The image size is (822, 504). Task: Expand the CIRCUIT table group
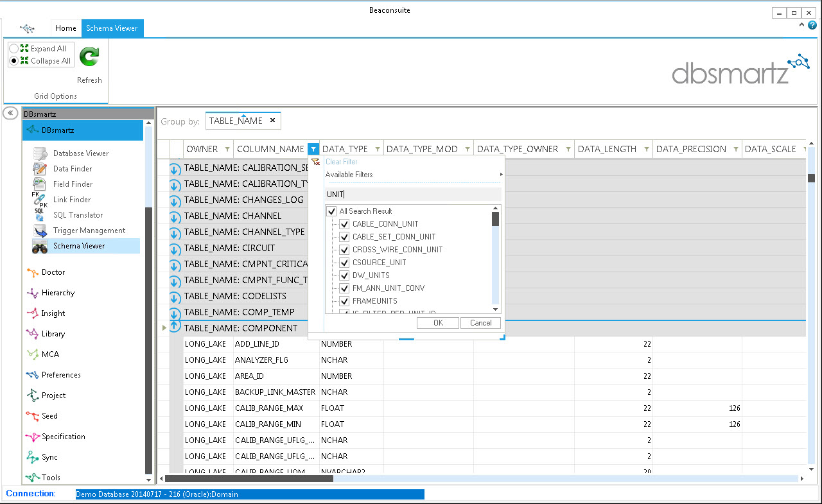click(x=175, y=249)
